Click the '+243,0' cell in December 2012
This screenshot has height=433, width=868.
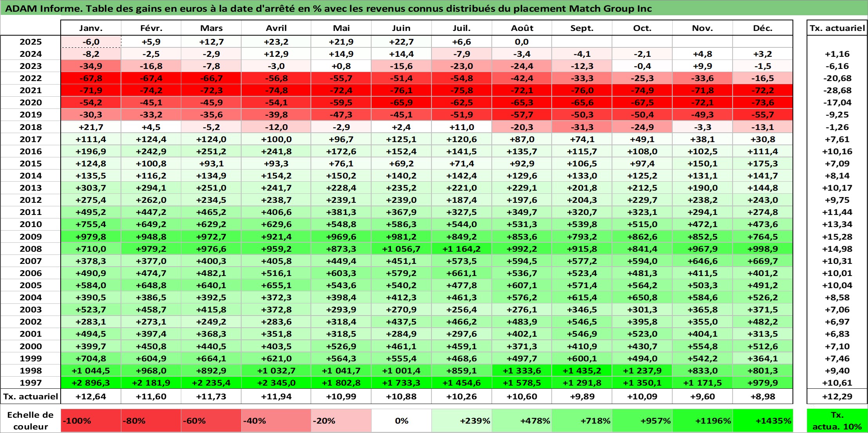763,200
